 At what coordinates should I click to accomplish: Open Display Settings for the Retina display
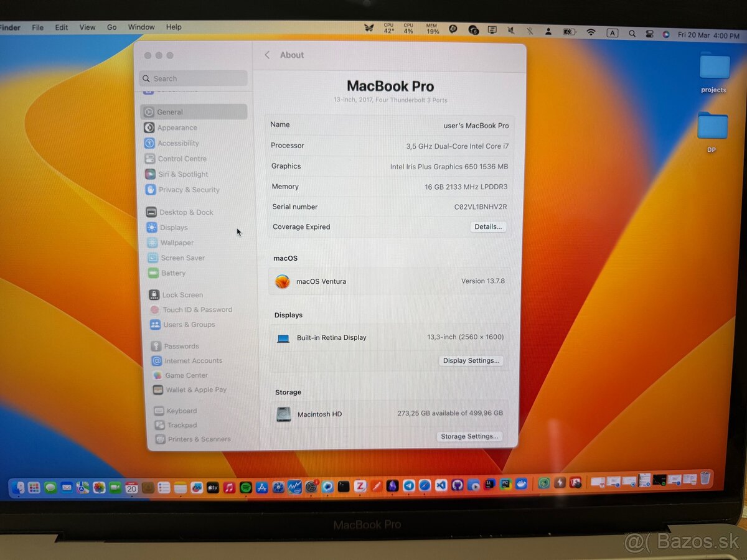coord(471,360)
